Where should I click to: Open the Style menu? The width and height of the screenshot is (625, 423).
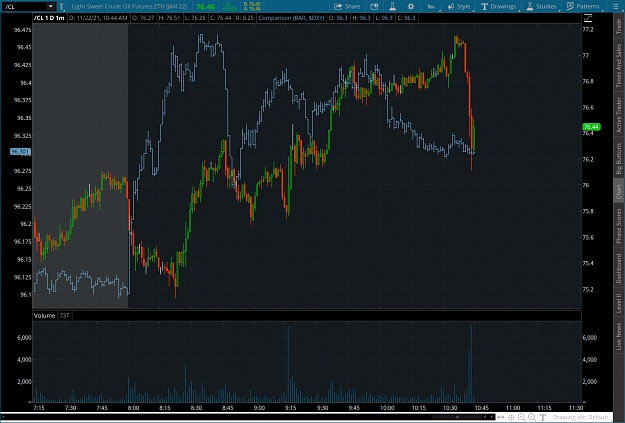[x=459, y=6]
